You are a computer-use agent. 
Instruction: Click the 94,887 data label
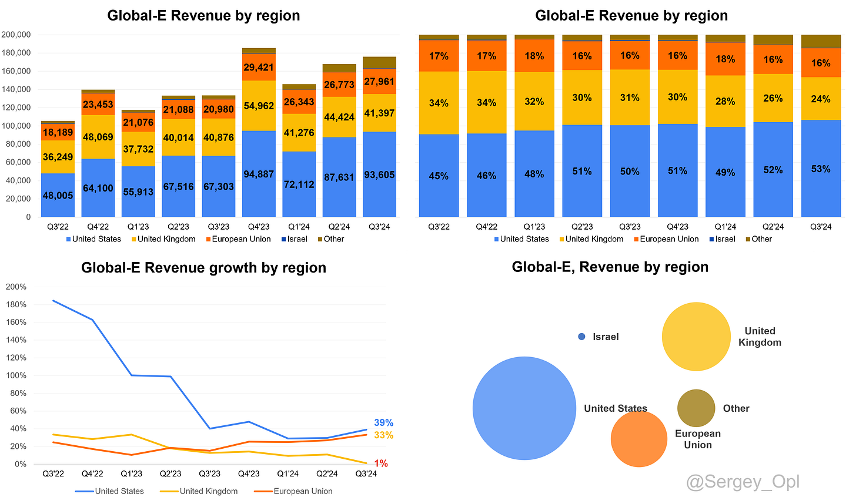259,174
